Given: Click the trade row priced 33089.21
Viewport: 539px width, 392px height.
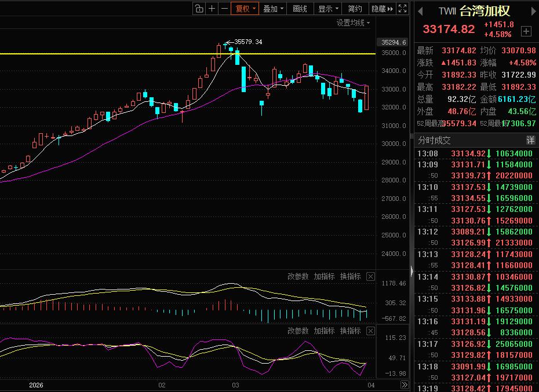Looking at the screenshot, I should click(x=476, y=232).
